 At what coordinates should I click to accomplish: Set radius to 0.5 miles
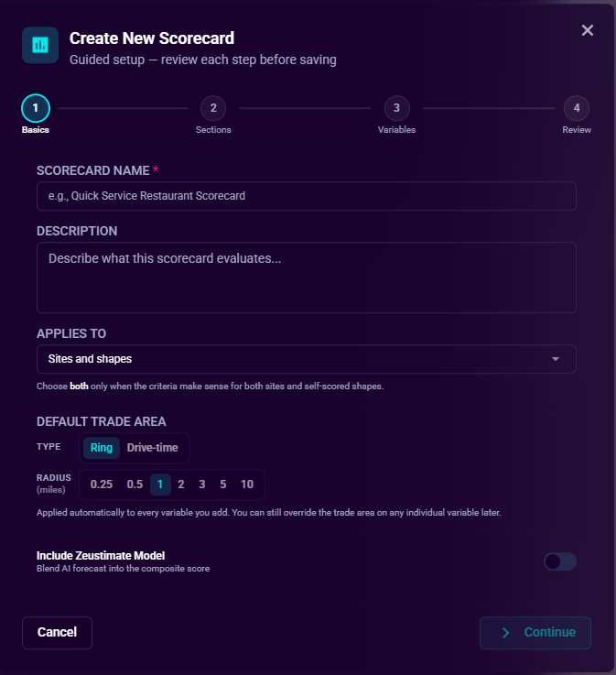pos(135,484)
